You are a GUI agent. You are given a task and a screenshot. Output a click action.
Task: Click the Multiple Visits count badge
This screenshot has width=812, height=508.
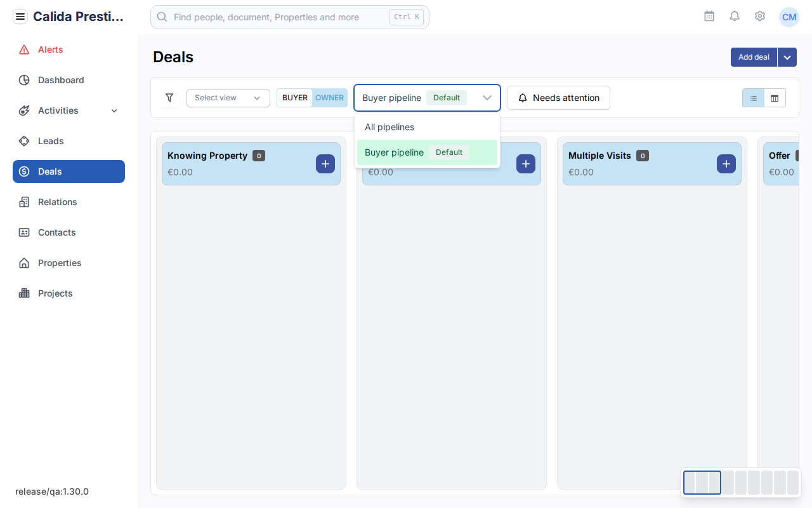[x=643, y=156]
